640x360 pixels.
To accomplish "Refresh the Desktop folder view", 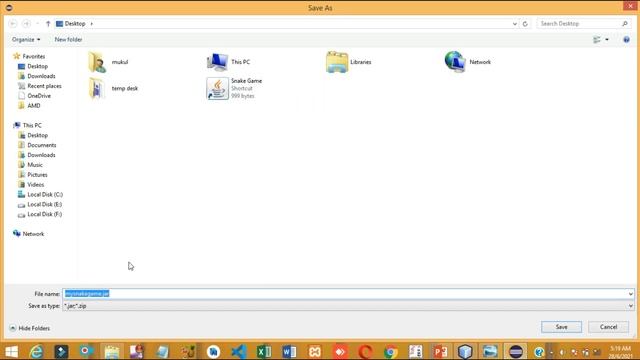I will (525, 24).
